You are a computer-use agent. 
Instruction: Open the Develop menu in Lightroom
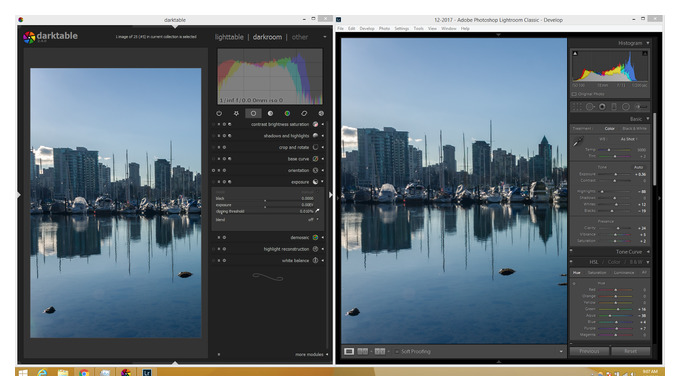pyautogui.click(x=367, y=29)
